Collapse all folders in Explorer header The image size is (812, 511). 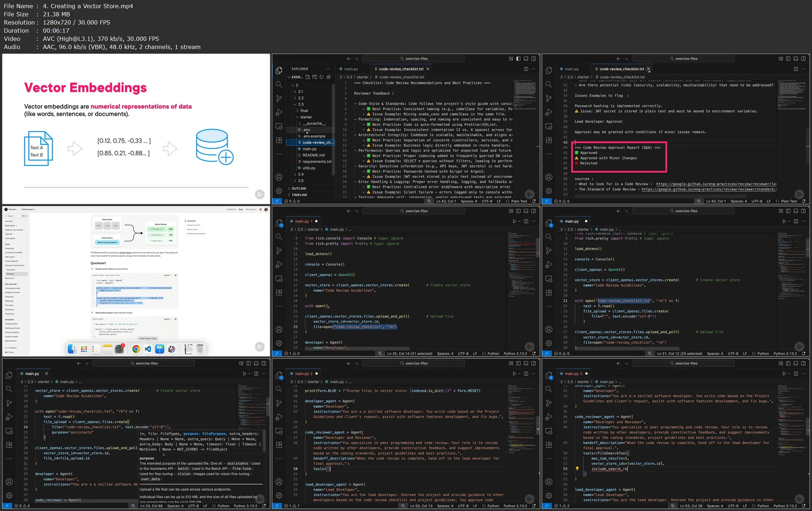pyautogui.click(x=328, y=77)
